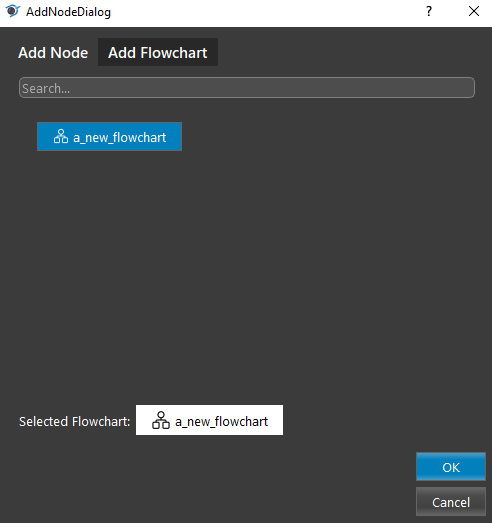Dismiss dialog with Cancel button
Screen dimensions: 492x523
pyautogui.click(x=451, y=502)
